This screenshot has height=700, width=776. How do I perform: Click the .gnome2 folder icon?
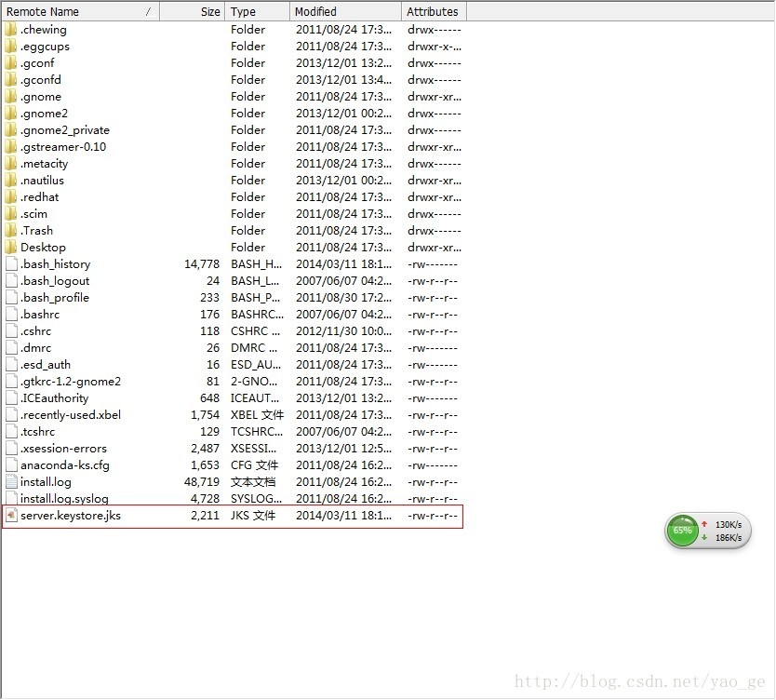click(x=11, y=114)
